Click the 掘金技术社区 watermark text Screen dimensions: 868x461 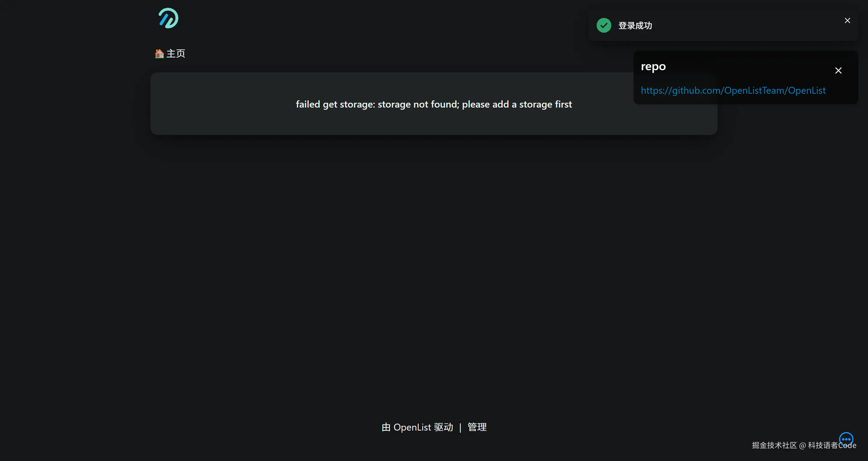click(774, 445)
